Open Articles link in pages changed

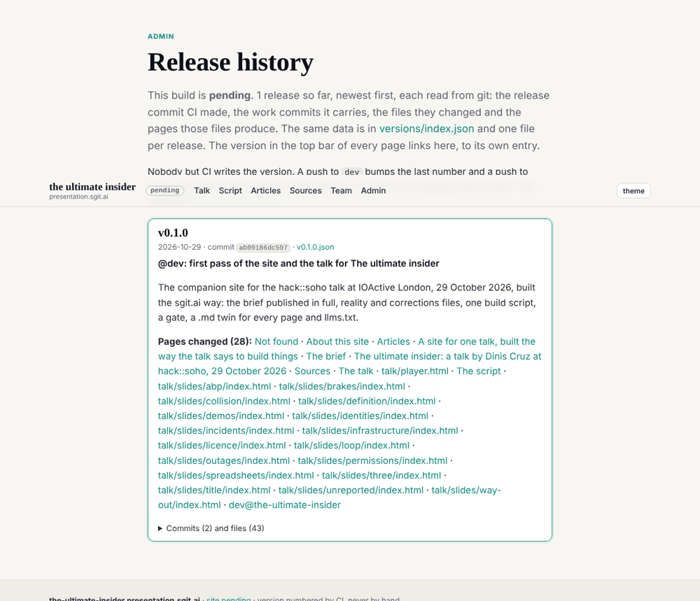393,341
